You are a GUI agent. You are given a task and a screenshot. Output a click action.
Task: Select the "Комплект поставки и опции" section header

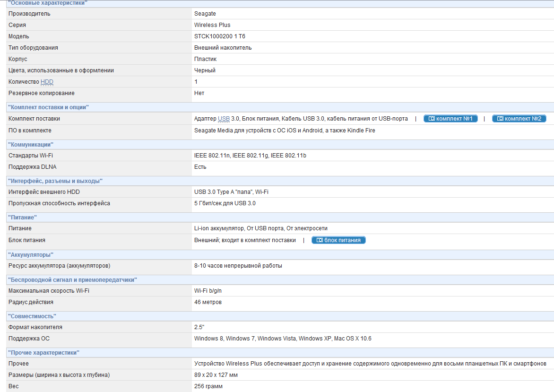[x=49, y=107]
